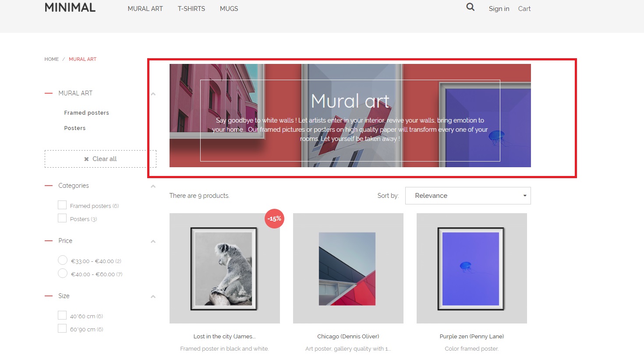644x355 pixels.
Task: Click Lost in the city (James... title
Action: (225, 337)
